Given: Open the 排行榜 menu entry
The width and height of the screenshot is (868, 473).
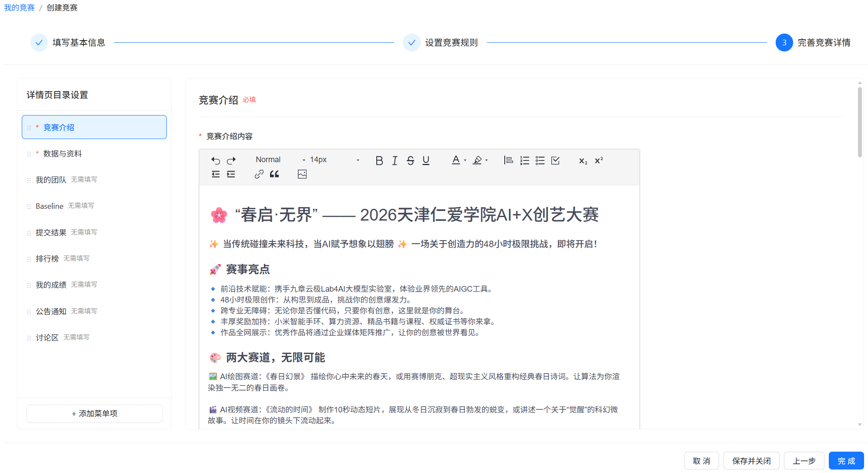Looking at the screenshot, I should [47, 259].
